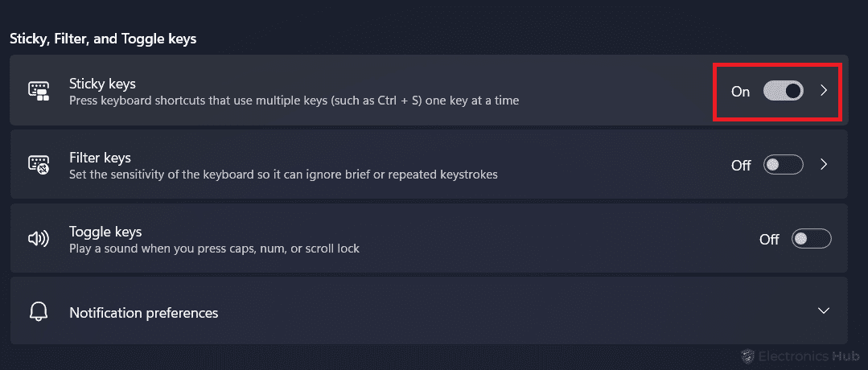This screenshot has width=868, height=370.
Task: Click the Filter keys sensitivity description
Action: 283,175
